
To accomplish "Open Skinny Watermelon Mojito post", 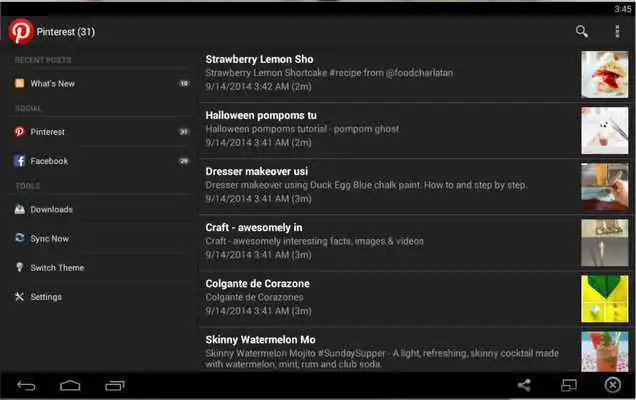I will pos(415,351).
